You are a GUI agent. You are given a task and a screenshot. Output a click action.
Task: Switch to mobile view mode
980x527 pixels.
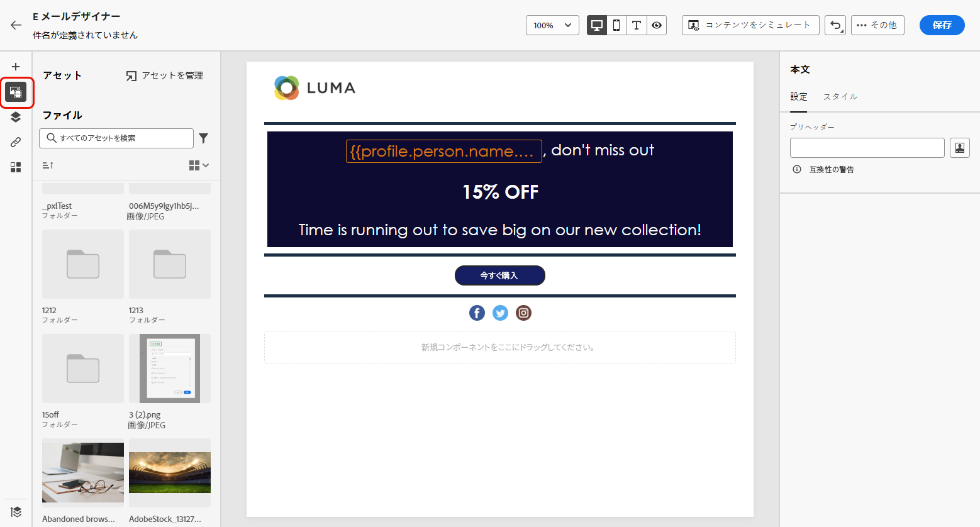point(616,25)
